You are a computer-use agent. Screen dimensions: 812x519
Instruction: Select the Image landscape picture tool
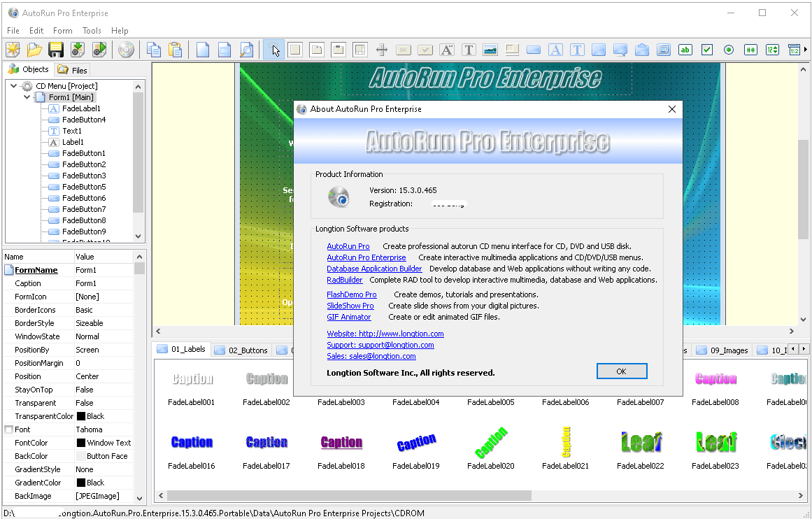click(x=490, y=50)
